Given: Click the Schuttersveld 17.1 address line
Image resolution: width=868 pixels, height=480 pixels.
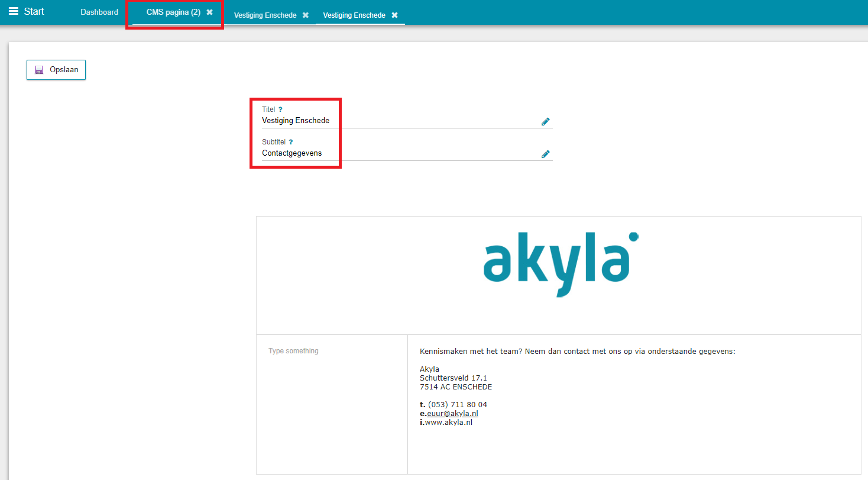Looking at the screenshot, I should pyautogui.click(x=454, y=378).
